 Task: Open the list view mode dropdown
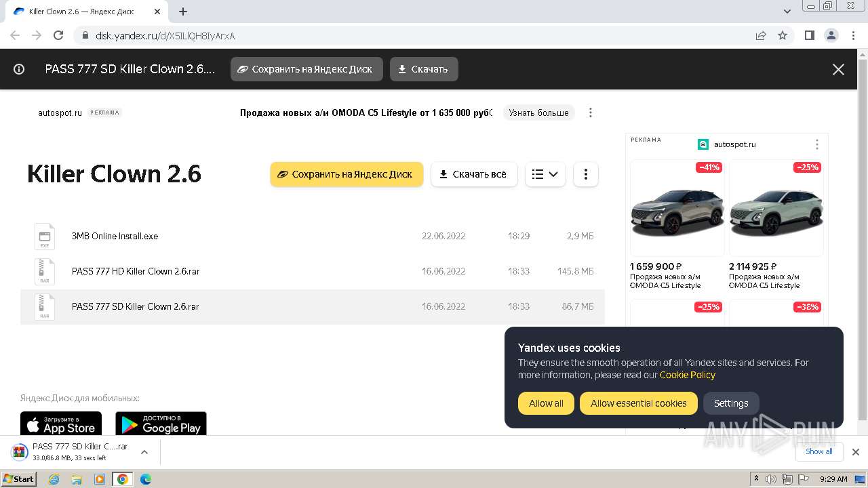point(545,174)
